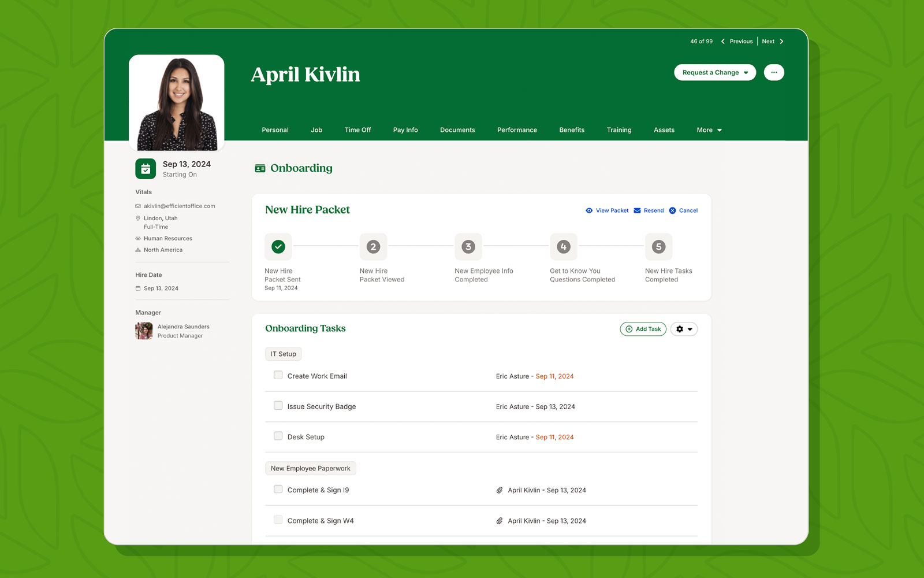Click the Next navigation link
Viewport: 924px width, 578px height.
[x=768, y=42]
